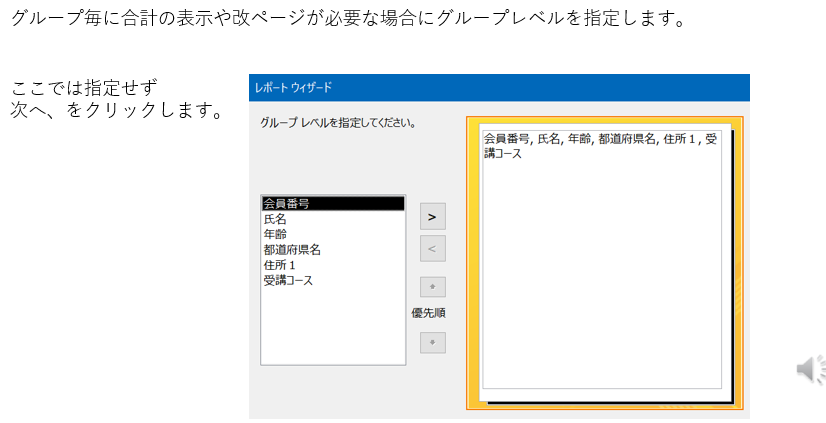Click the speaker audio icon
Viewport: 826px width, 423px height.
[808, 369]
